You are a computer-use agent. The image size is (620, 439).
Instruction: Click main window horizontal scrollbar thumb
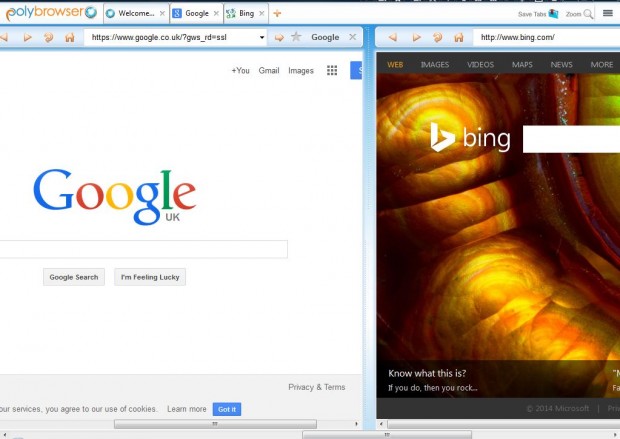(387, 435)
